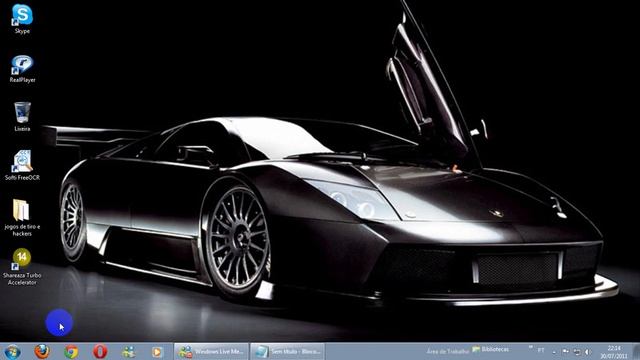Click the Show Desktop button

click(x=636, y=351)
